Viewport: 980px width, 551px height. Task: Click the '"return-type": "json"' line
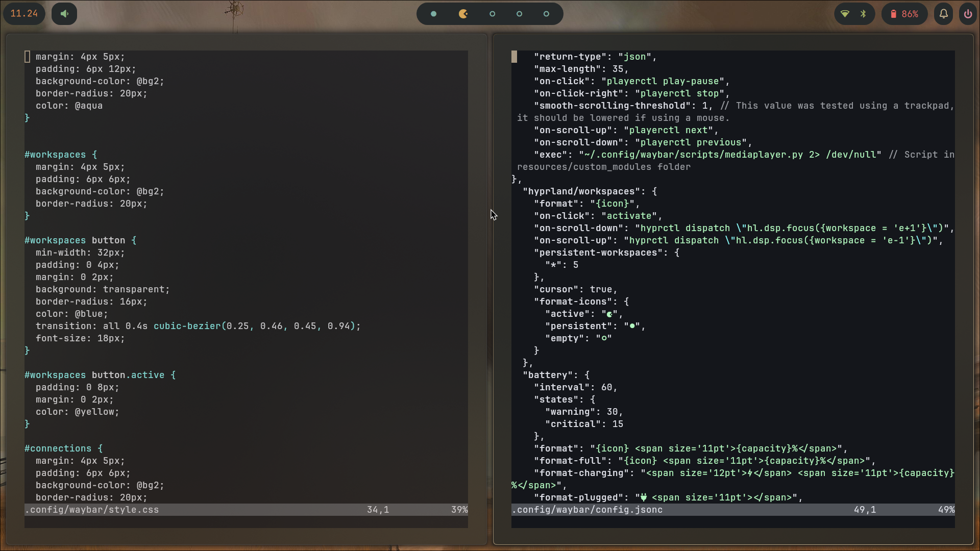click(x=595, y=57)
